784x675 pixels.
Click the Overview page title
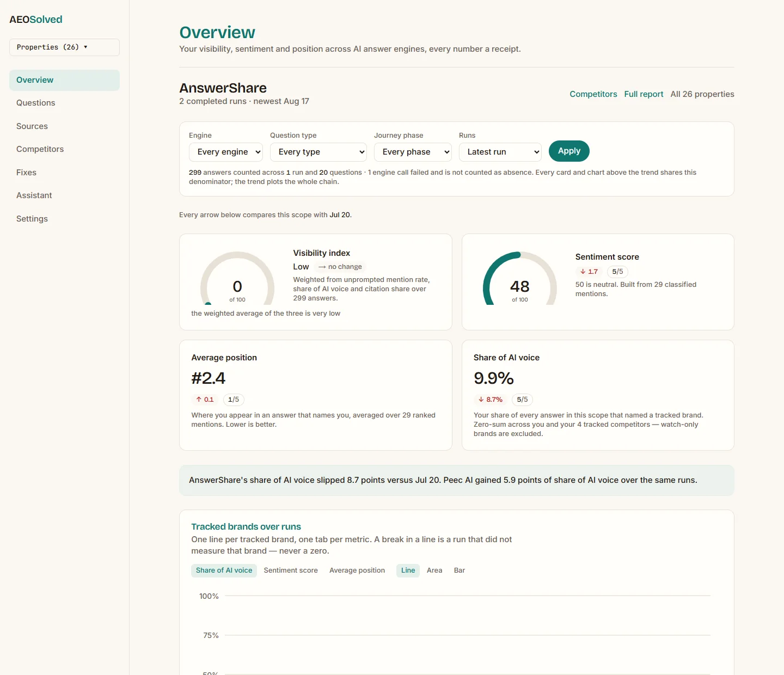coord(217,33)
